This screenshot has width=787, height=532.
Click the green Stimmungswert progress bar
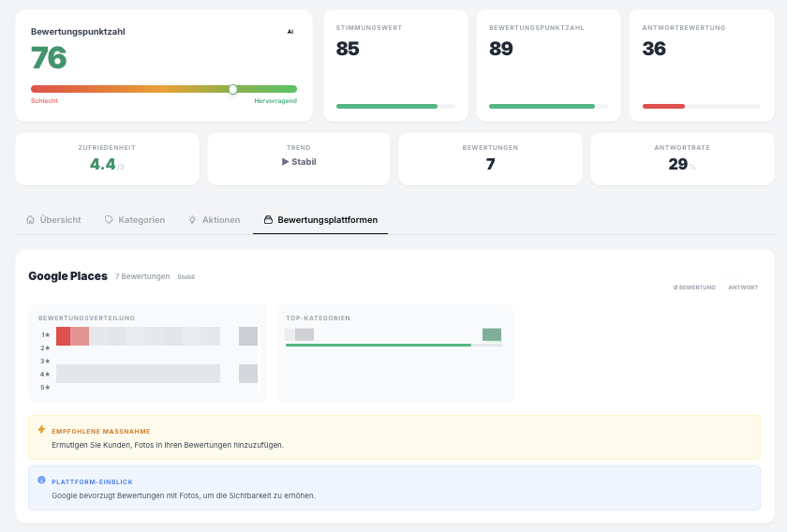386,107
